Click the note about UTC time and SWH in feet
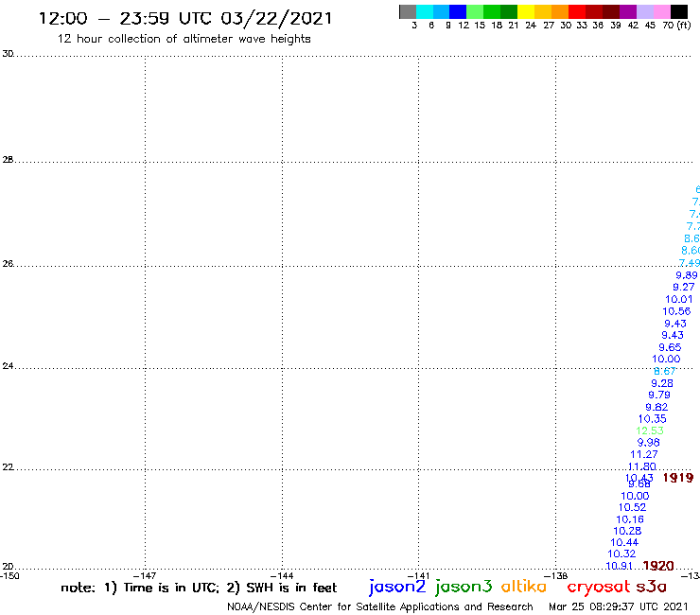 pyautogui.click(x=199, y=588)
